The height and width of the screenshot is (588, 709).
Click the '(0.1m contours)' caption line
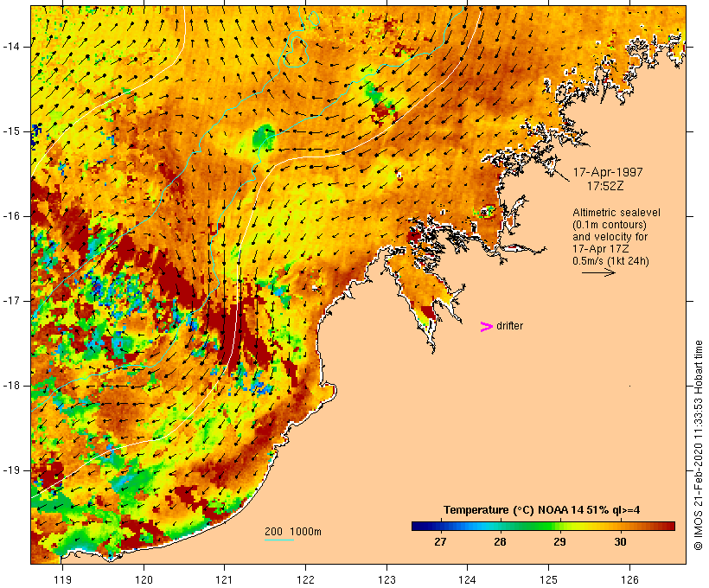tap(610, 225)
